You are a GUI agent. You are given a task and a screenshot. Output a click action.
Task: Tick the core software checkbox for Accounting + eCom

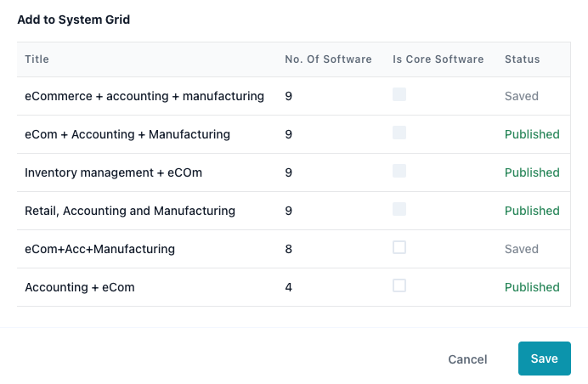[x=399, y=285]
